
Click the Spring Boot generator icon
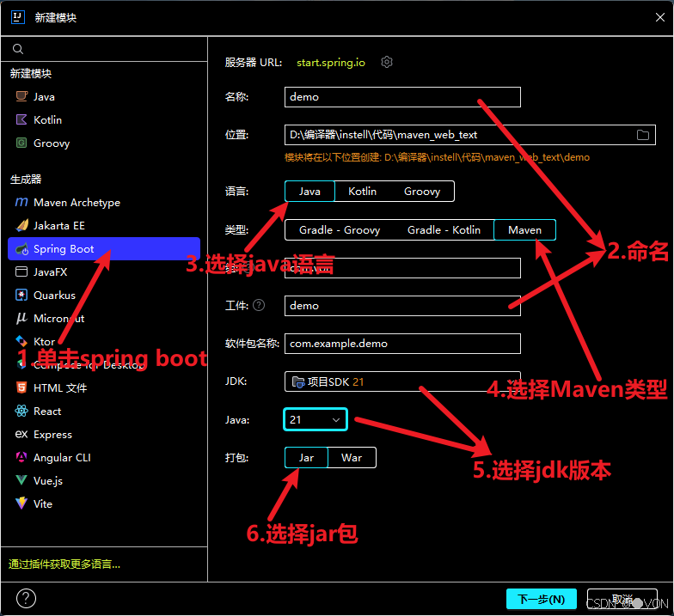coord(21,249)
